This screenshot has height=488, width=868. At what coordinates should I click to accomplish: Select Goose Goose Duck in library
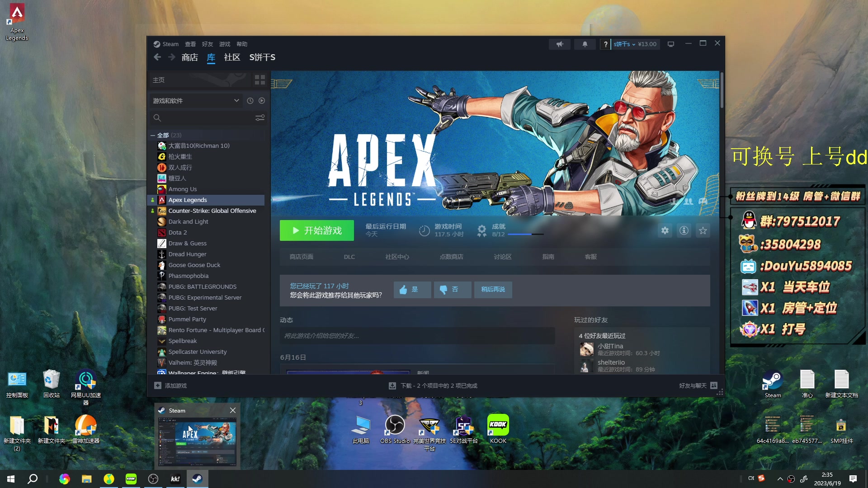194,265
